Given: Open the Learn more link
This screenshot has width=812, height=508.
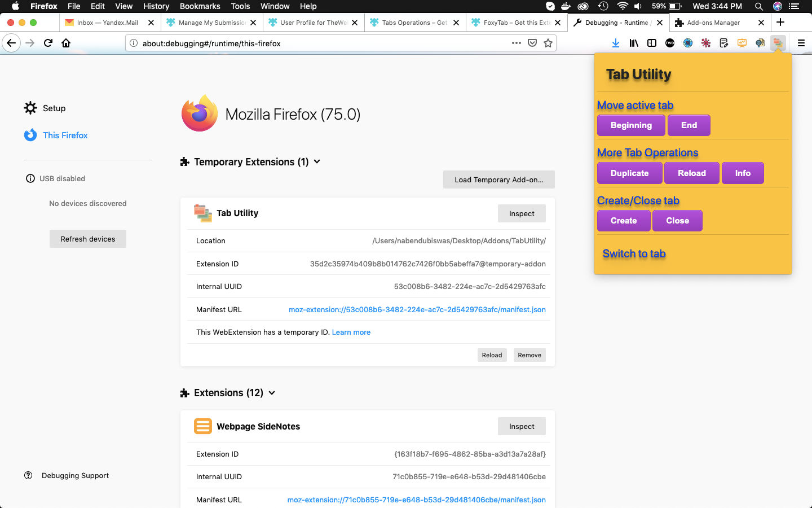Looking at the screenshot, I should point(351,332).
